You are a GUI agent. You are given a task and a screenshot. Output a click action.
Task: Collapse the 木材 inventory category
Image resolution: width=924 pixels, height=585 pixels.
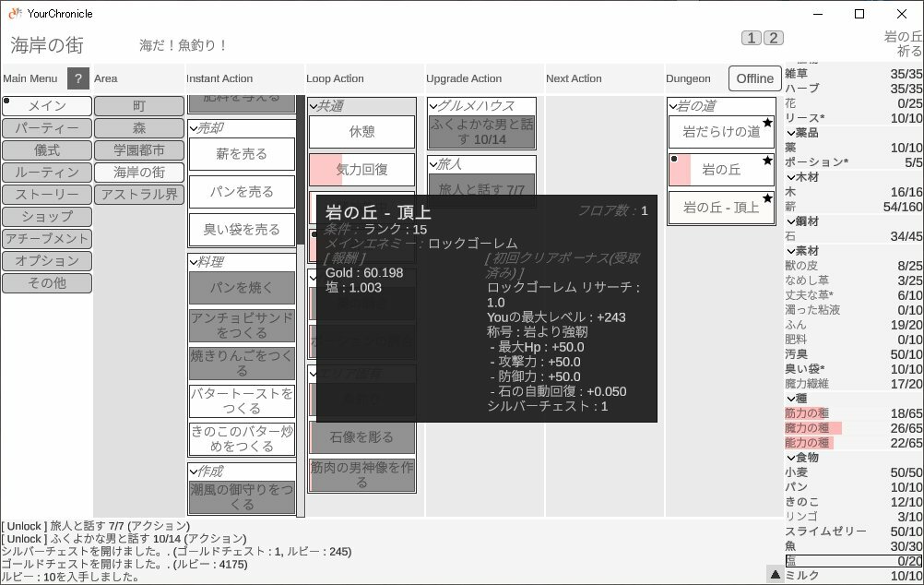tap(791, 177)
